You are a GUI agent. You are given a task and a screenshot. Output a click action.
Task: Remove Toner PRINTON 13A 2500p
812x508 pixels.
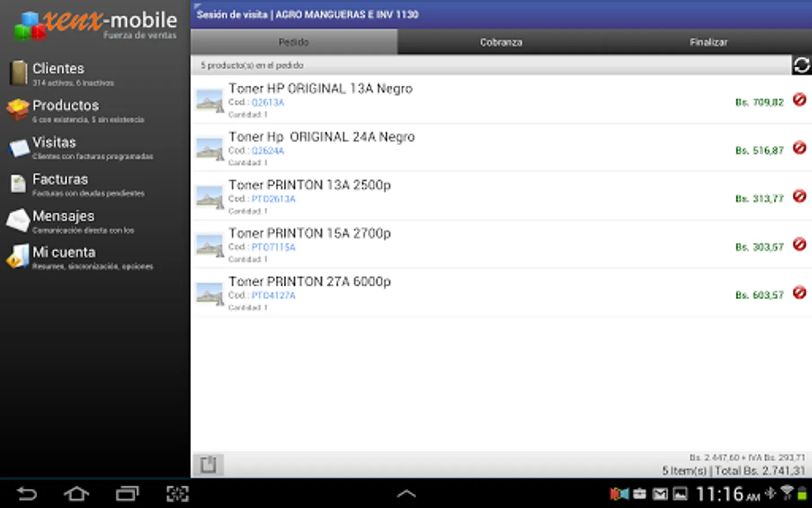799,196
